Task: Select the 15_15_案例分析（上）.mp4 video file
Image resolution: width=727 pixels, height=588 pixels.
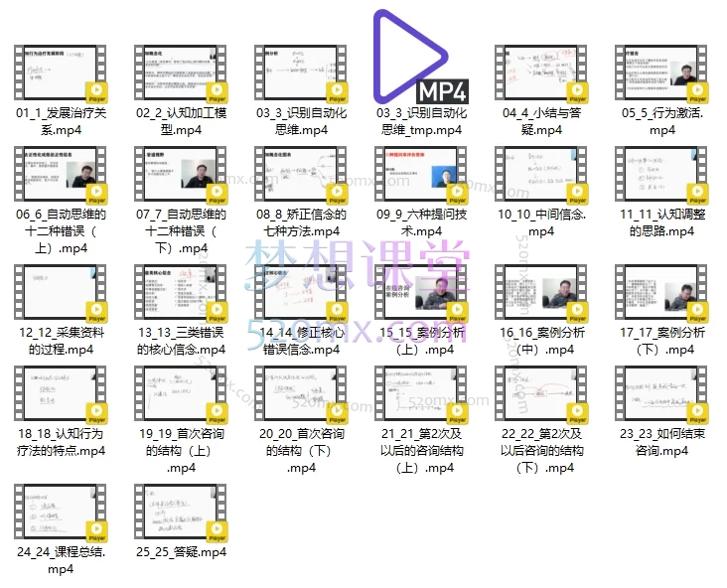Action: click(x=421, y=295)
